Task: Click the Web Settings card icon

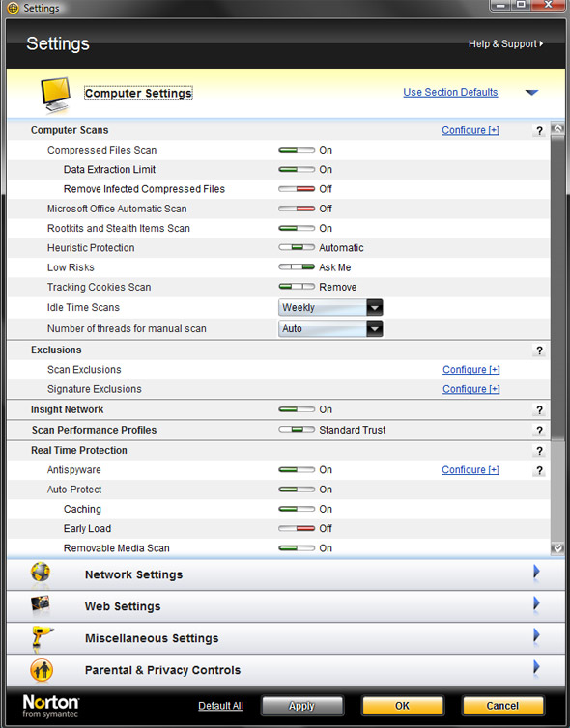Action: point(41,604)
